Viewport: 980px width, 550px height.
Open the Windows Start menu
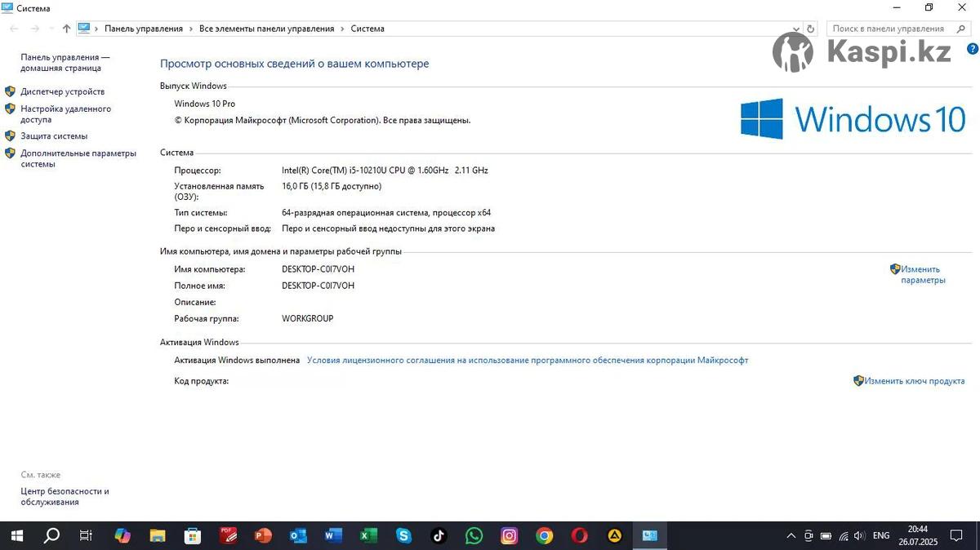click(x=16, y=536)
